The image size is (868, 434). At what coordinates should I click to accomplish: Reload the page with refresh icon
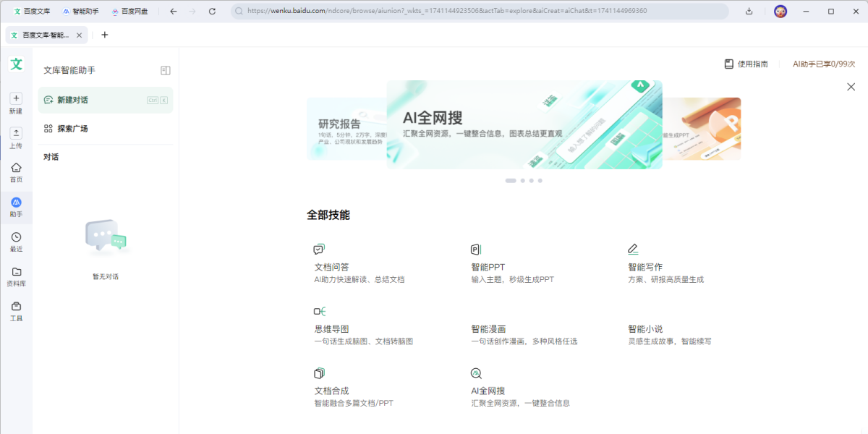point(212,11)
